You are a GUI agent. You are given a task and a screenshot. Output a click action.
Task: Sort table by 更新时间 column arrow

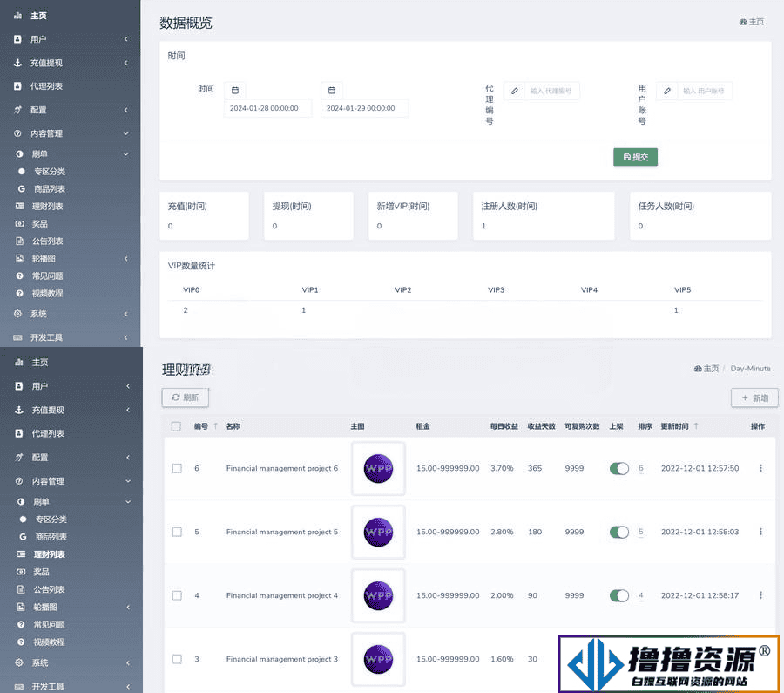[x=696, y=425]
